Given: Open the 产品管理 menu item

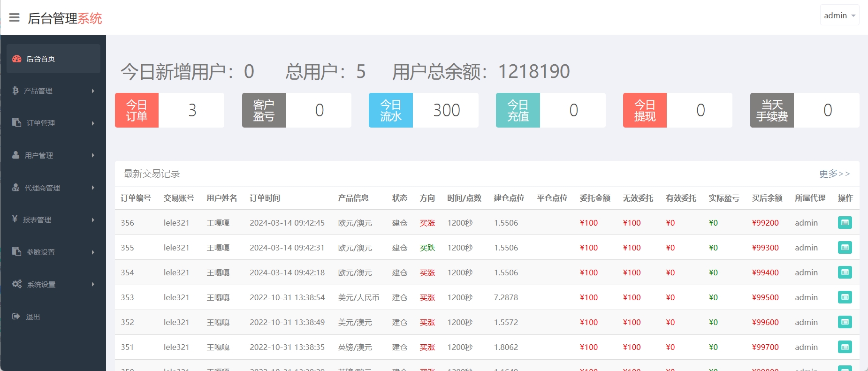Looking at the screenshot, I should point(38,91).
